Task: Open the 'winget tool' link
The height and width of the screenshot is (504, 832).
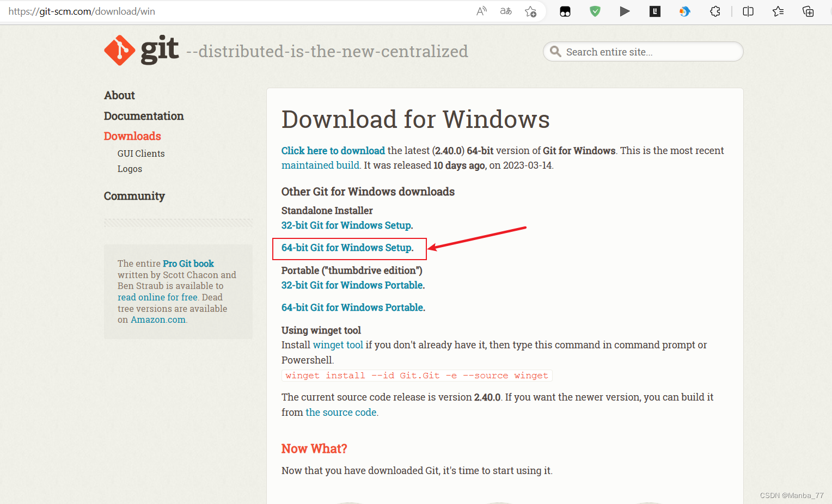Action: [338, 345]
